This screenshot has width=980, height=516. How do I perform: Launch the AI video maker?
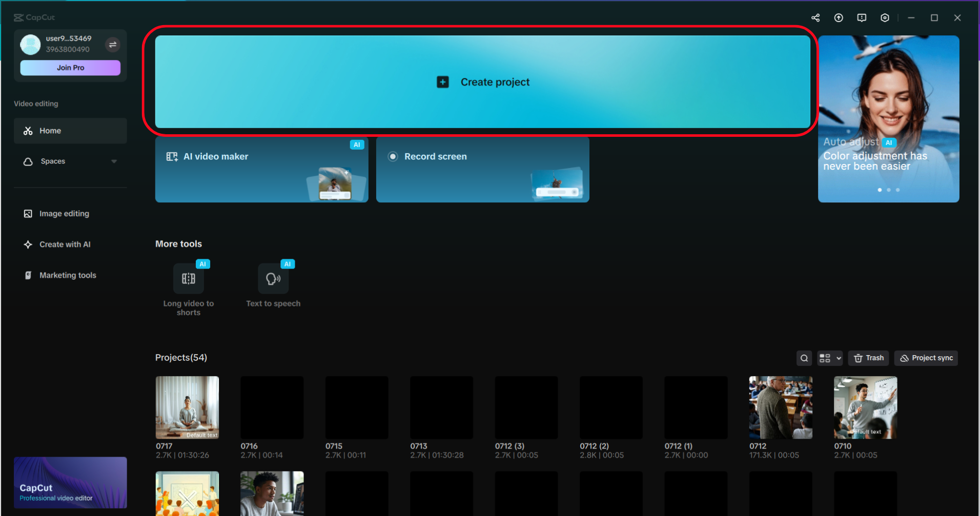click(x=261, y=169)
